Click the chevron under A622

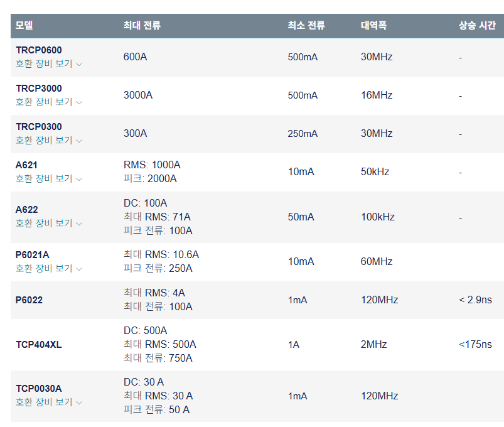(79, 224)
